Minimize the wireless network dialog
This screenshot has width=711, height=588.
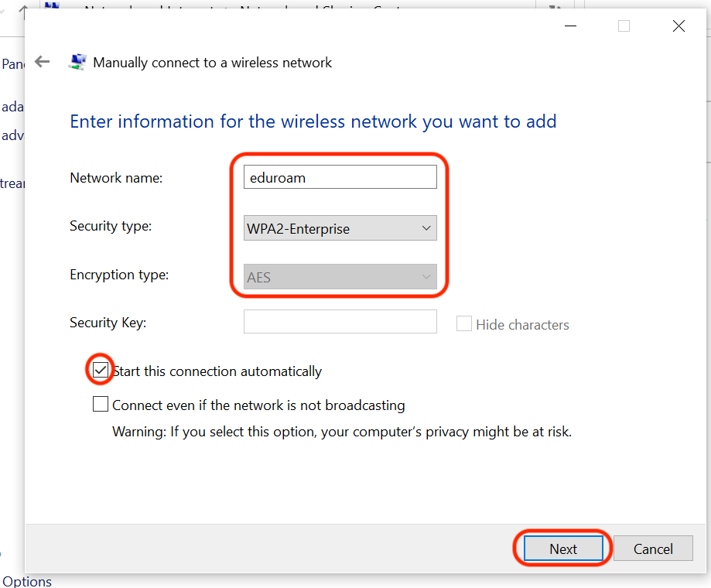(569, 26)
